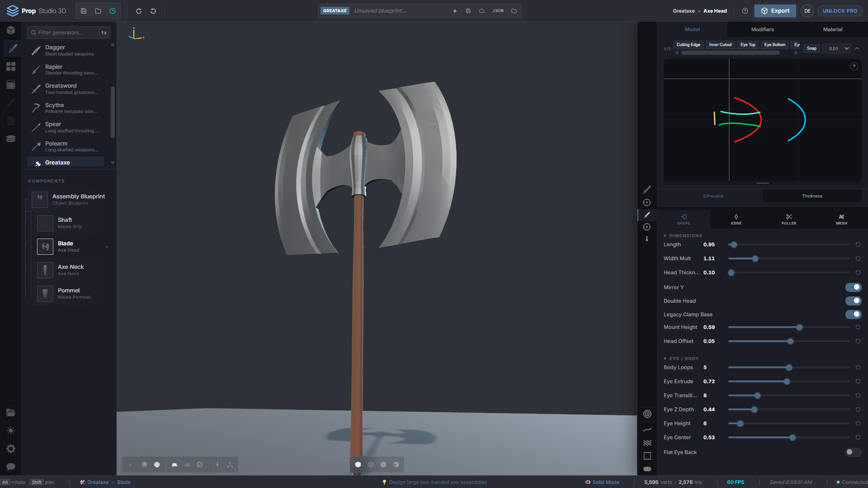Click the sparkle generate icon in blueprint bar
Screen dimensions: 868x488
(x=455, y=11)
